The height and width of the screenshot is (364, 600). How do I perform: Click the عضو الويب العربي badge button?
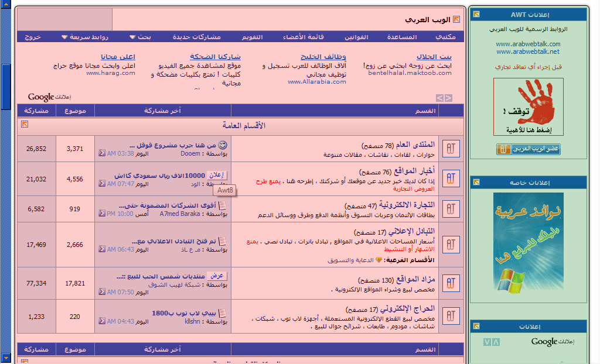529,149
